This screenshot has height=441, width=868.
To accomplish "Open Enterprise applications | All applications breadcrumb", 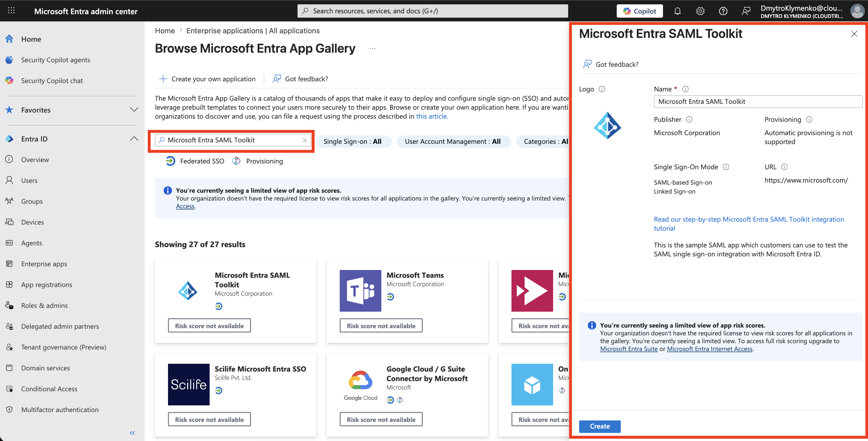I will [253, 31].
